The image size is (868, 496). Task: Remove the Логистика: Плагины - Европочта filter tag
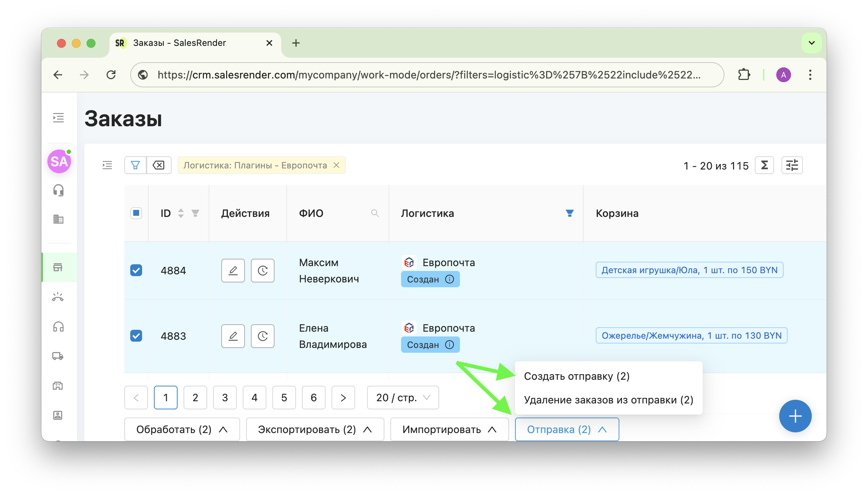click(x=336, y=165)
